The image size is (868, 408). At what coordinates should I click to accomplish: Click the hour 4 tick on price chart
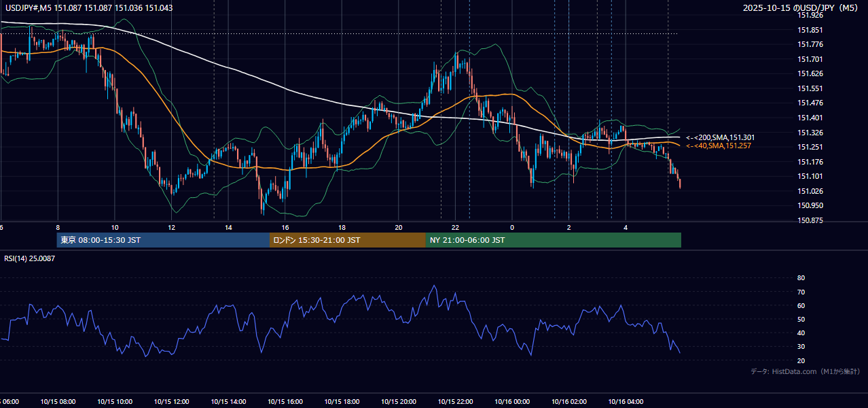(626, 227)
